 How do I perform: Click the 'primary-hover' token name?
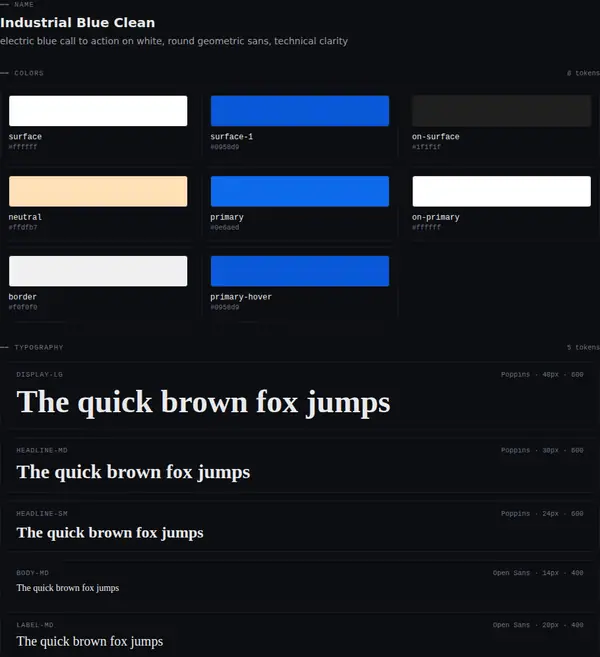[241, 297]
